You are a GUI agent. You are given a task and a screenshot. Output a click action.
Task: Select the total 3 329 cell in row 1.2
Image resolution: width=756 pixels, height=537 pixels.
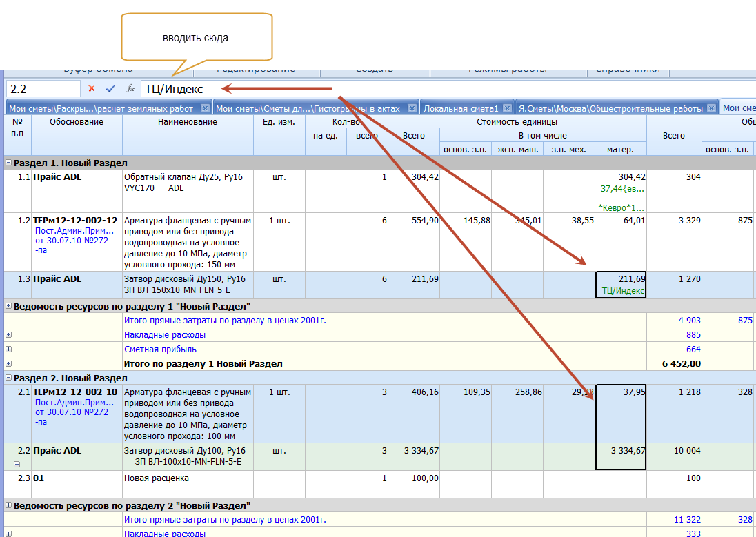674,242
